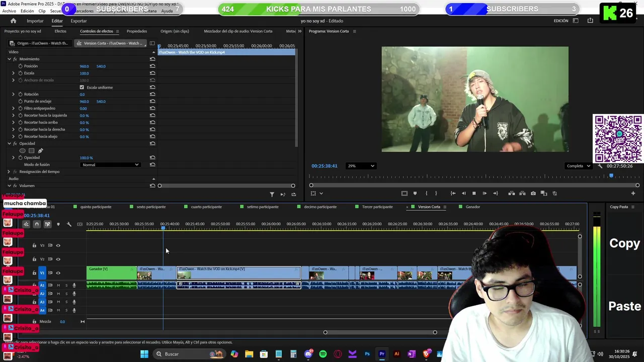Viewport: 644px width, 362px height.
Task: Enable voice-over record on track A1
Action: [74, 285]
